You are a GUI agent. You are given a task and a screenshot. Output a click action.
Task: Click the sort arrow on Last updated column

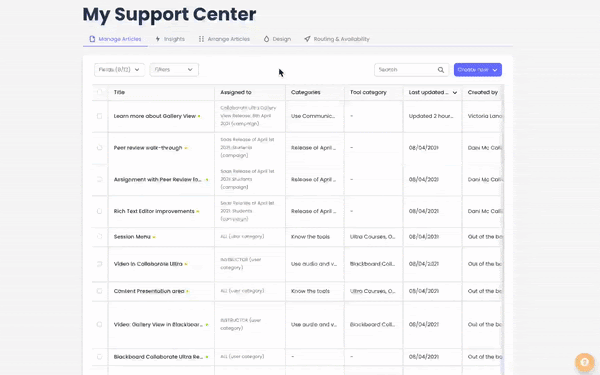(455, 93)
